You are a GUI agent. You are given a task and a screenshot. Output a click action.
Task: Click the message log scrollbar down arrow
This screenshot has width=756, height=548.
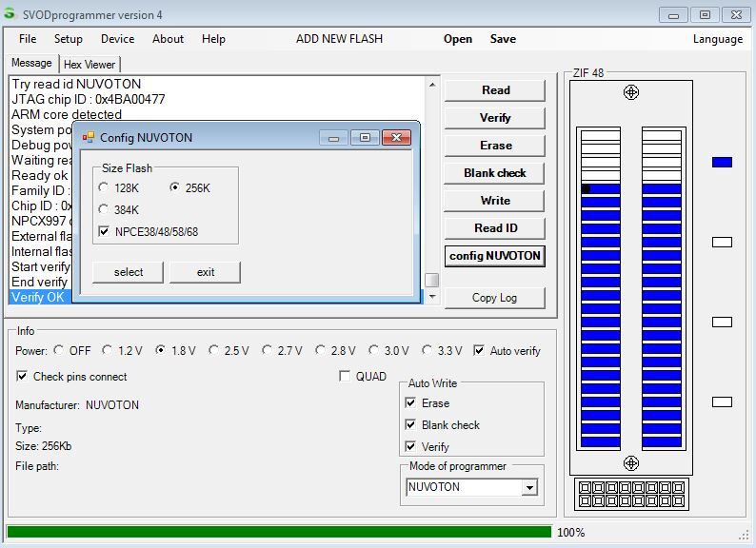coord(432,297)
